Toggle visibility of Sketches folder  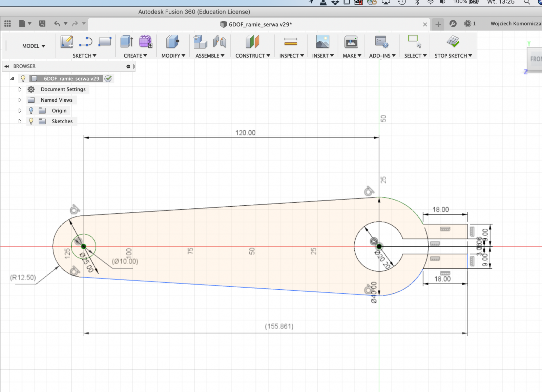(31, 121)
